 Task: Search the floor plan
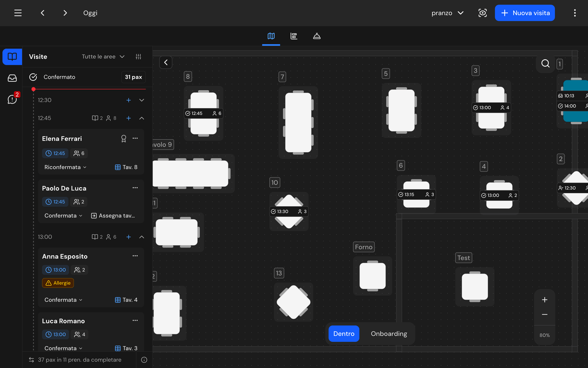click(x=545, y=63)
